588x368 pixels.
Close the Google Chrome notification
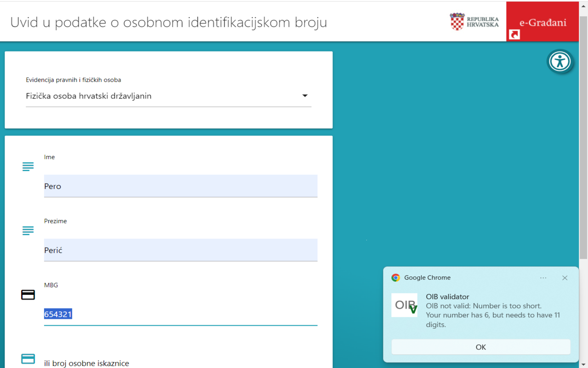click(x=565, y=278)
